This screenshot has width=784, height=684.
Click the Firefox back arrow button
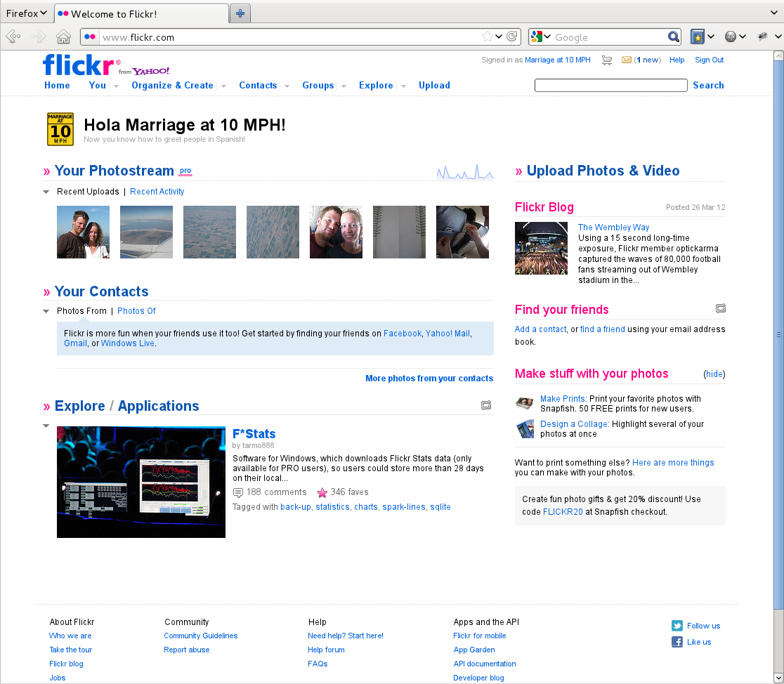pyautogui.click(x=13, y=37)
